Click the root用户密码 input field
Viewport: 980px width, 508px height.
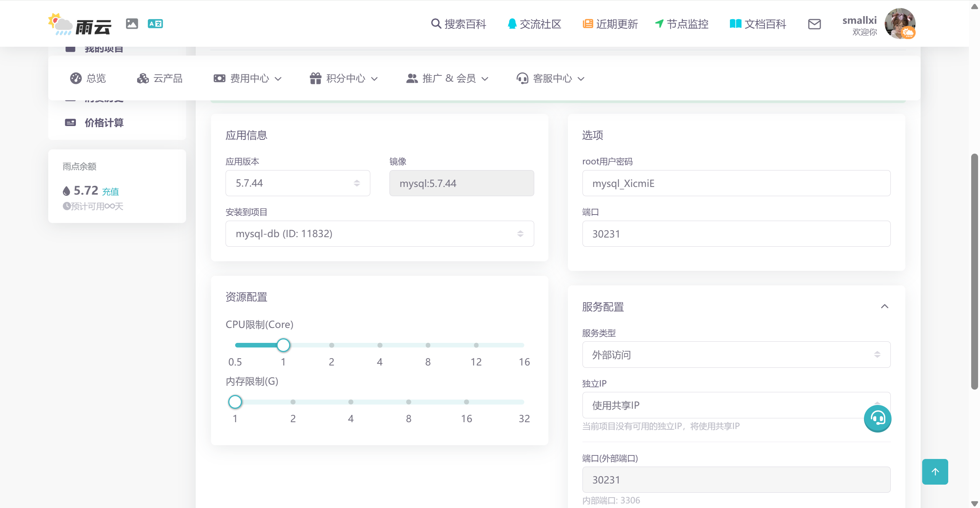(x=736, y=183)
